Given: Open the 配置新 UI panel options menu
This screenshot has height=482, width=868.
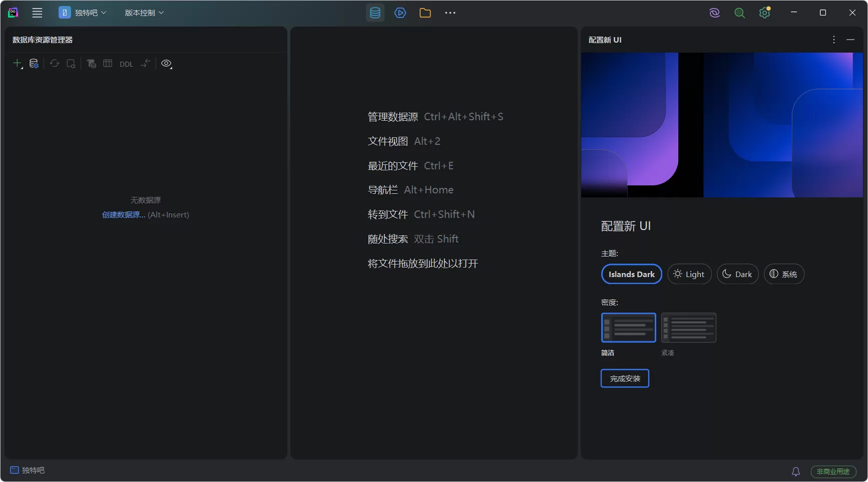Looking at the screenshot, I should click(x=833, y=40).
